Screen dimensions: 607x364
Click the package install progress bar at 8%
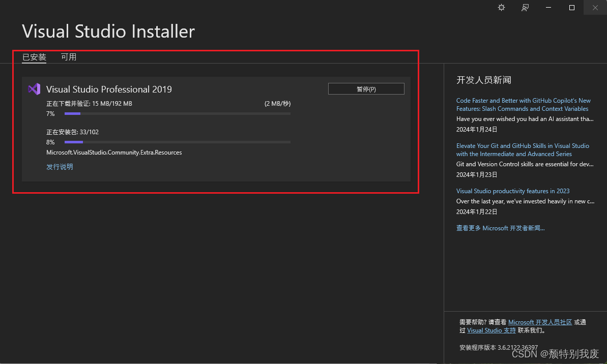[177, 142]
